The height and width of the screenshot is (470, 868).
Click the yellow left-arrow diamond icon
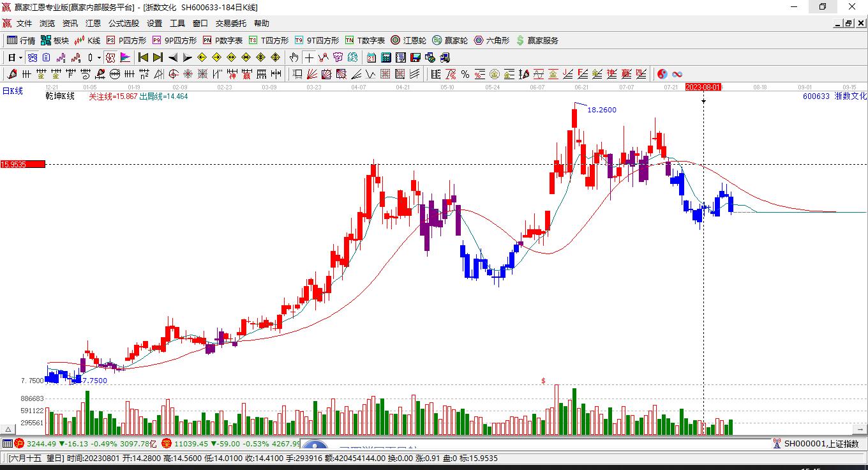202,57
